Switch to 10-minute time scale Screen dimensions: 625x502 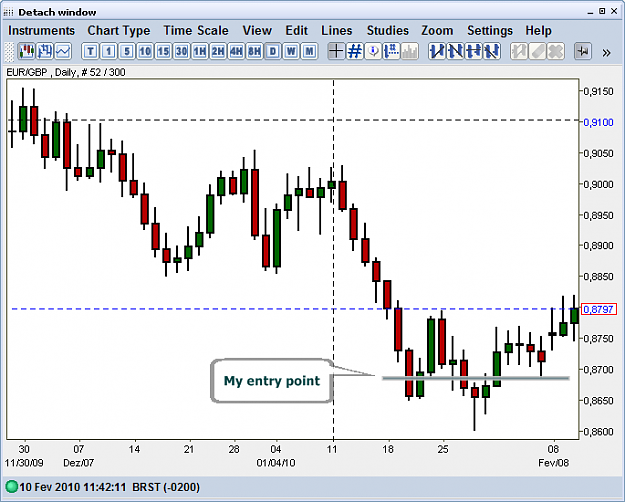pyautogui.click(x=145, y=51)
